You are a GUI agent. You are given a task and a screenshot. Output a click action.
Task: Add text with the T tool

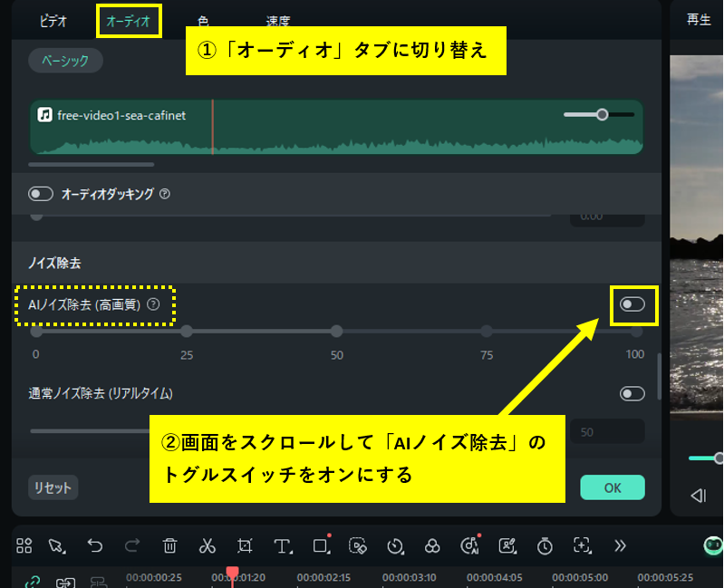point(283,546)
